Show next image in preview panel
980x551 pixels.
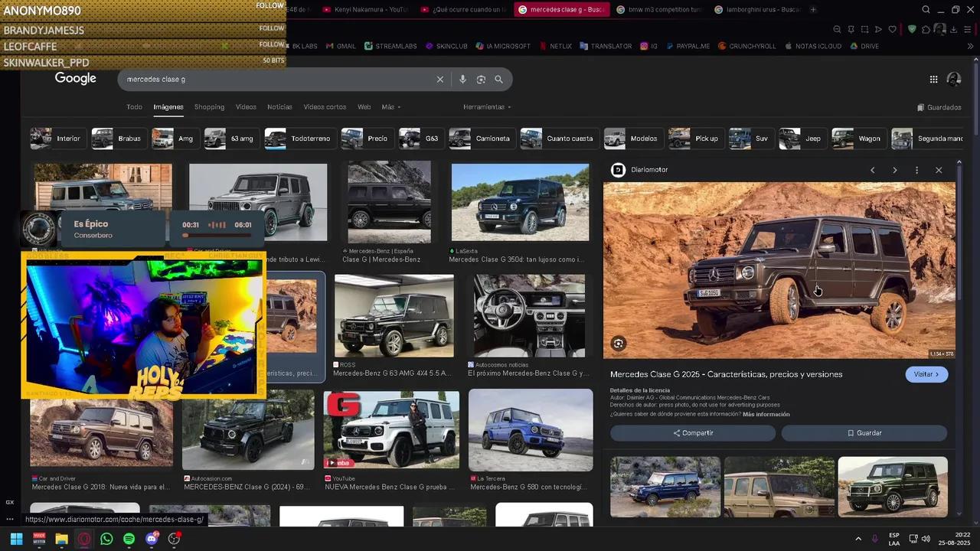coord(894,170)
